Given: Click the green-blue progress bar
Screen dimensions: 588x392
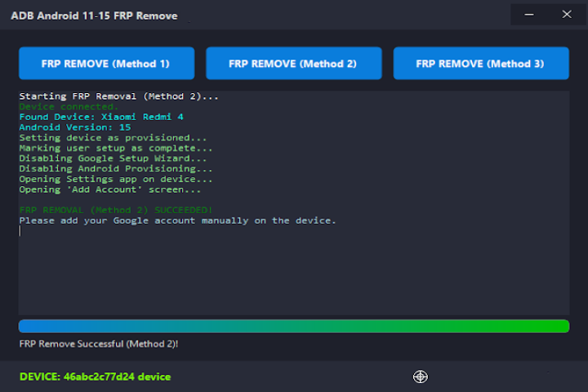Looking at the screenshot, I should point(293,326).
